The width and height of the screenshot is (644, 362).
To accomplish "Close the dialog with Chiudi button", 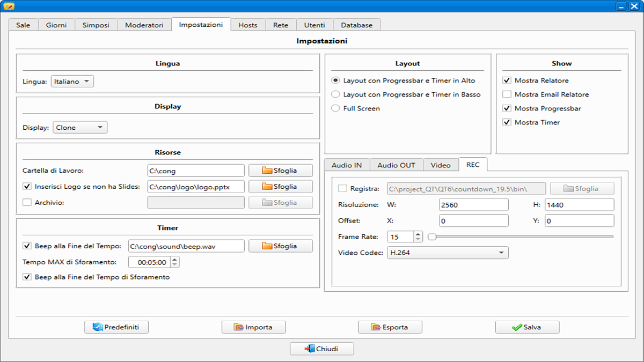I will click(322, 349).
